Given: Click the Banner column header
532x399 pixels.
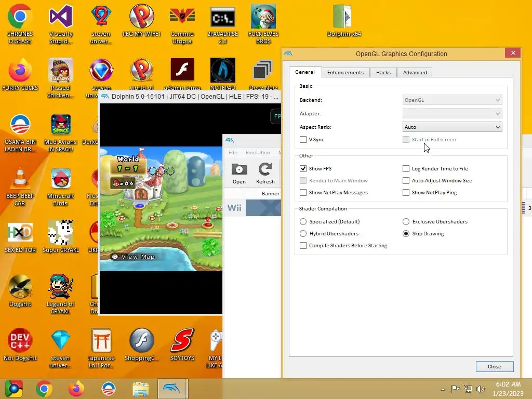Looking at the screenshot, I should (270, 193).
